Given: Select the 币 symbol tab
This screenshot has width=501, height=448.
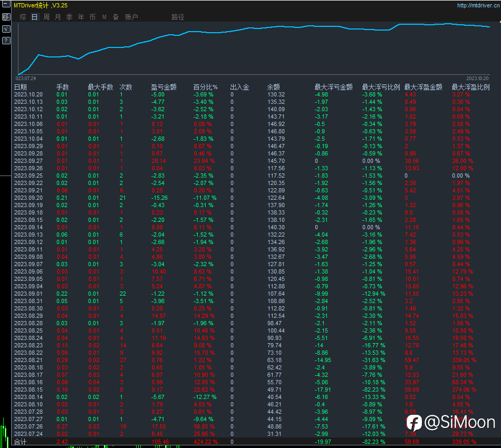Looking at the screenshot, I should pos(92,17).
